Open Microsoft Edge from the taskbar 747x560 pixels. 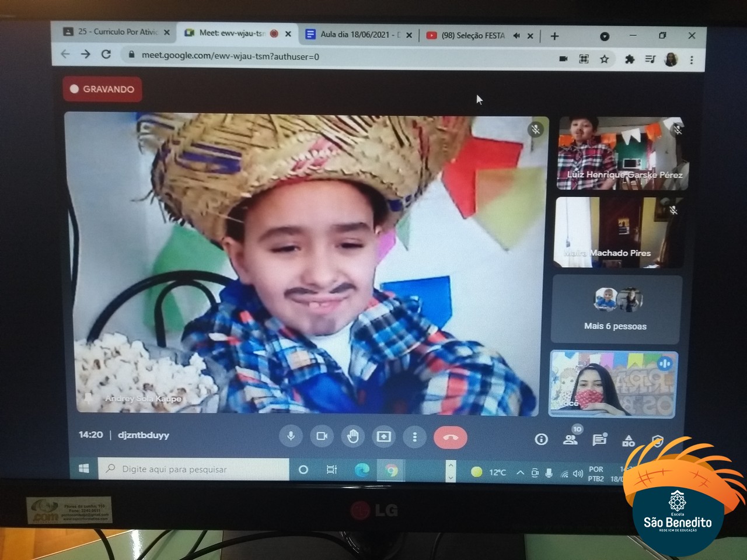coord(361,470)
